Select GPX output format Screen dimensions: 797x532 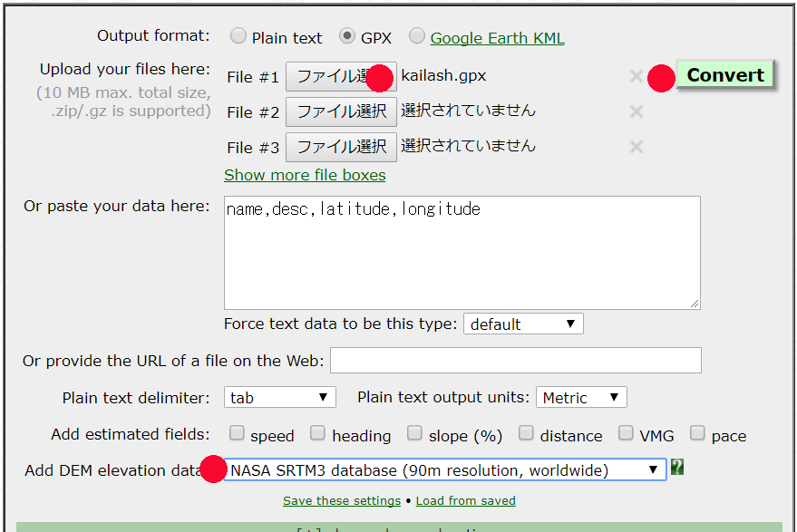pyautogui.click(x=347, y=36)
